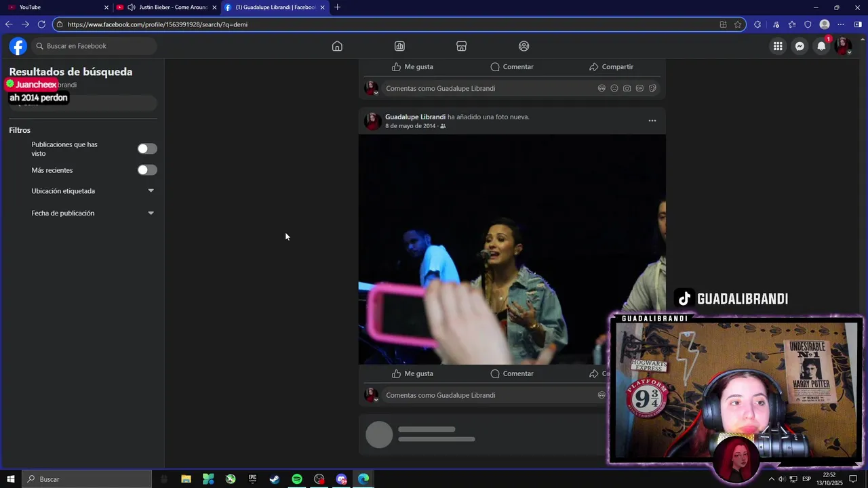868x488 pixels.
Task: Open Edge settings and more ellipsis
Action: coord(841,24)
